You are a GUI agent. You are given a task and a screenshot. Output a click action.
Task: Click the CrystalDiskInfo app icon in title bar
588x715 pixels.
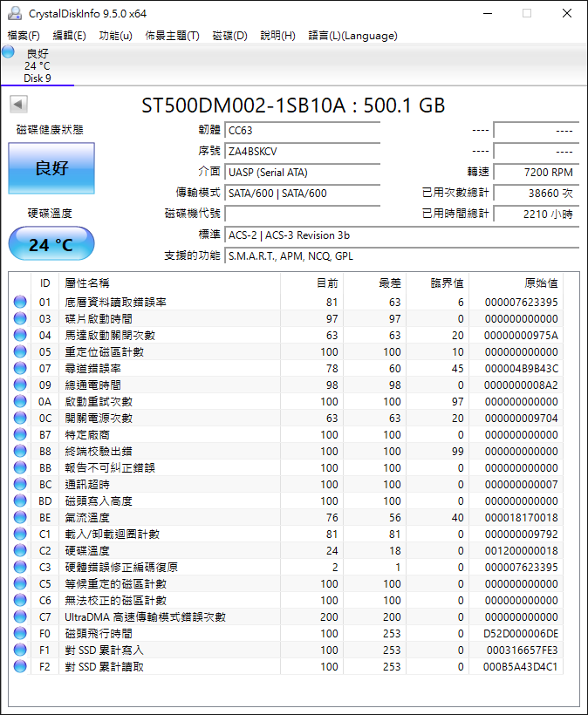coord(15,13)
